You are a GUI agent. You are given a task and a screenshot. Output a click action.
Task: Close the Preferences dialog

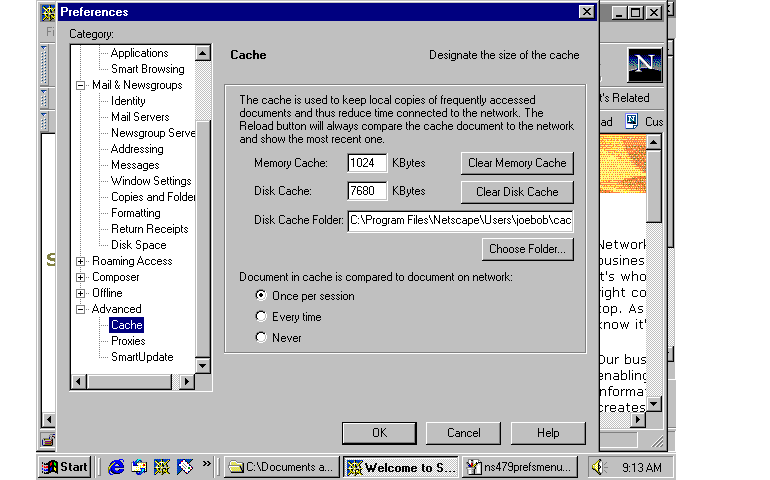click(586, 12)
